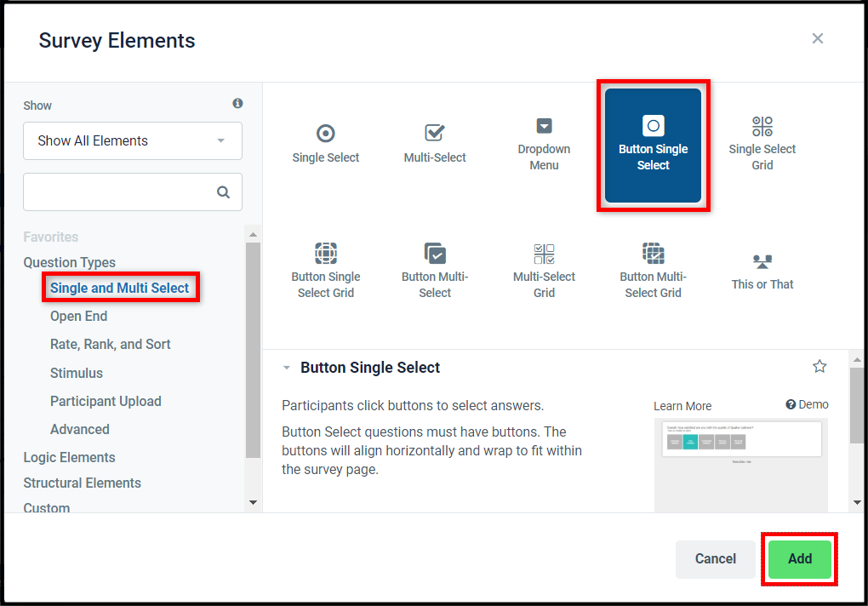Open the Demo help link

pyautogui.click(x=807, y=405)
